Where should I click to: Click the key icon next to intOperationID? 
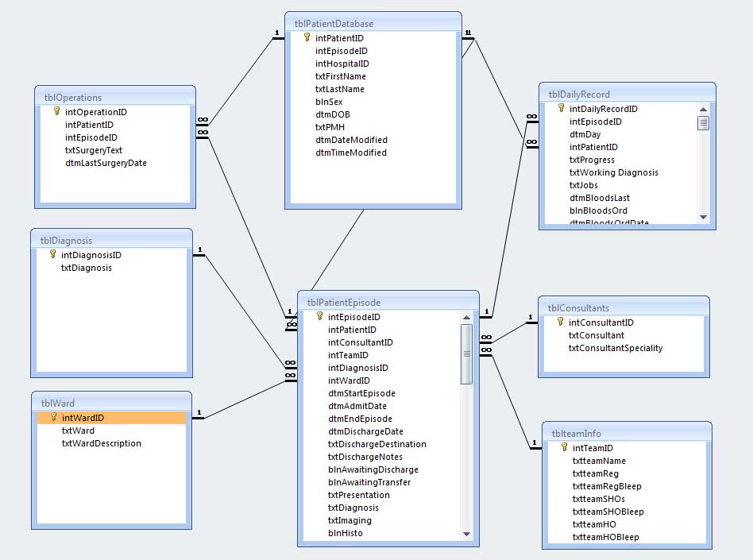point(56,111)
